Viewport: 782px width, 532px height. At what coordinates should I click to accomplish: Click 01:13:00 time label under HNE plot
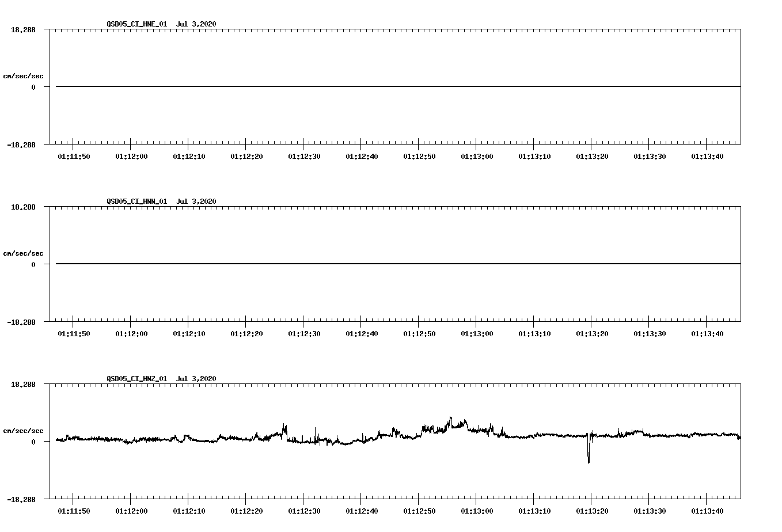pos(477,157)
